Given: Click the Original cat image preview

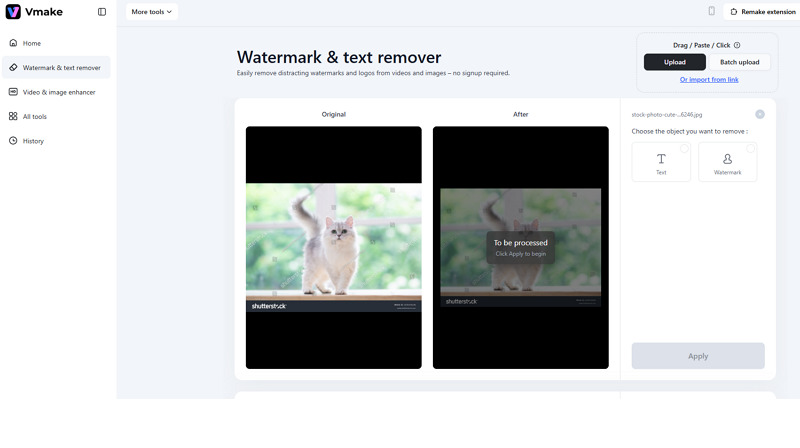Looking at the screenshot, I should click(334, 247).
